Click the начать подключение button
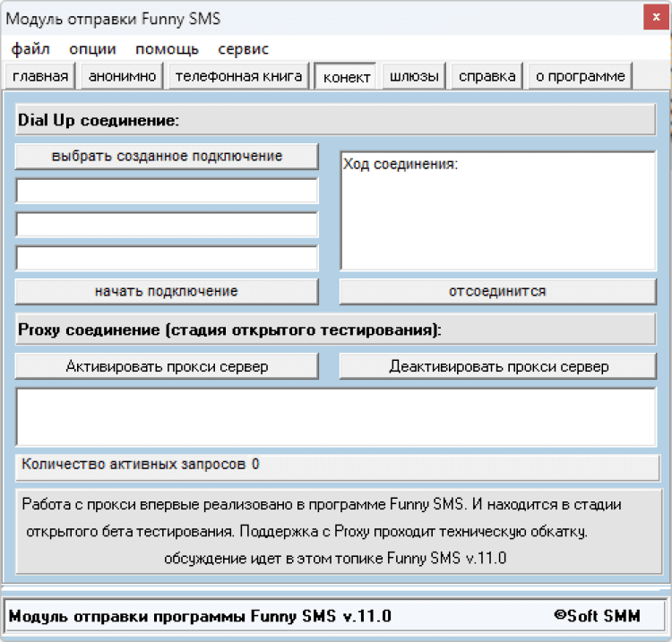The image size is (672, 642). point(167,292)
